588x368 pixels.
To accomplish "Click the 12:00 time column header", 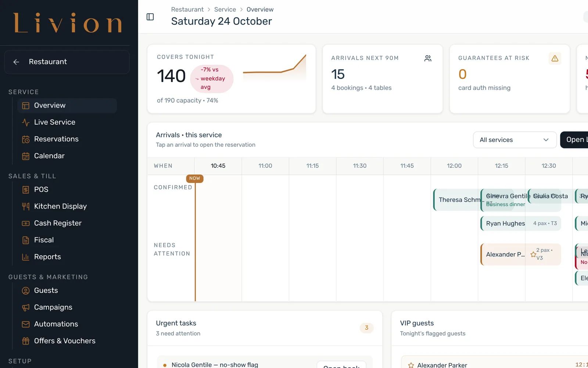I will [454, 166].
